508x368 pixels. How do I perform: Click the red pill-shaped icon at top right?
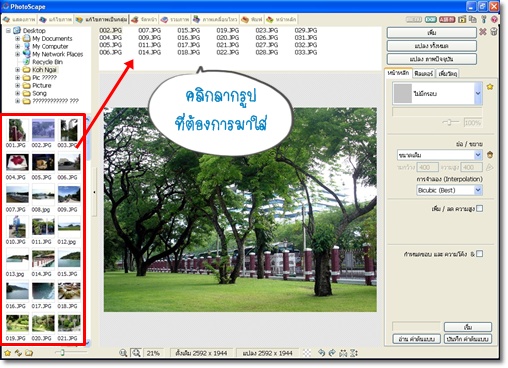tap(447, 20)
